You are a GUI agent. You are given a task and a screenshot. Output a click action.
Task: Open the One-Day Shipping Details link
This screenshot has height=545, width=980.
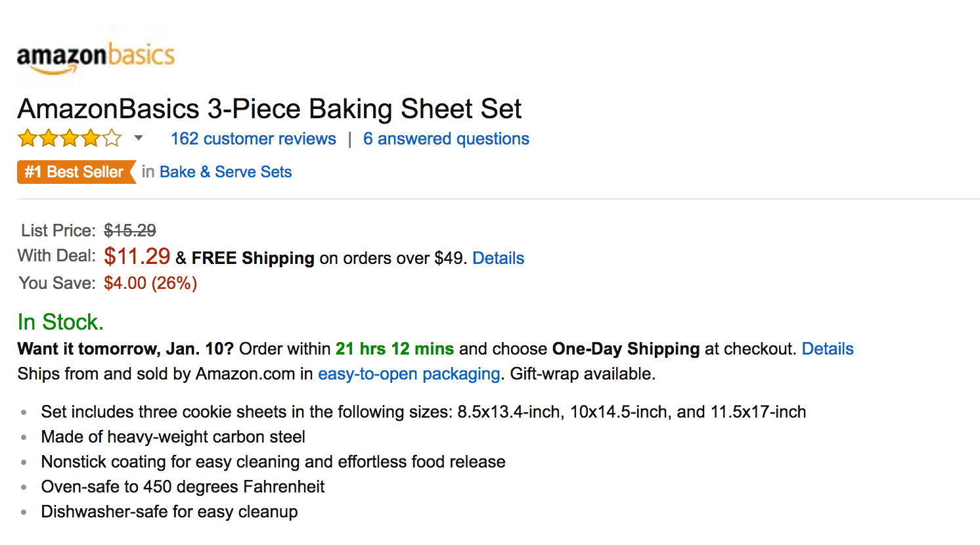828,349
